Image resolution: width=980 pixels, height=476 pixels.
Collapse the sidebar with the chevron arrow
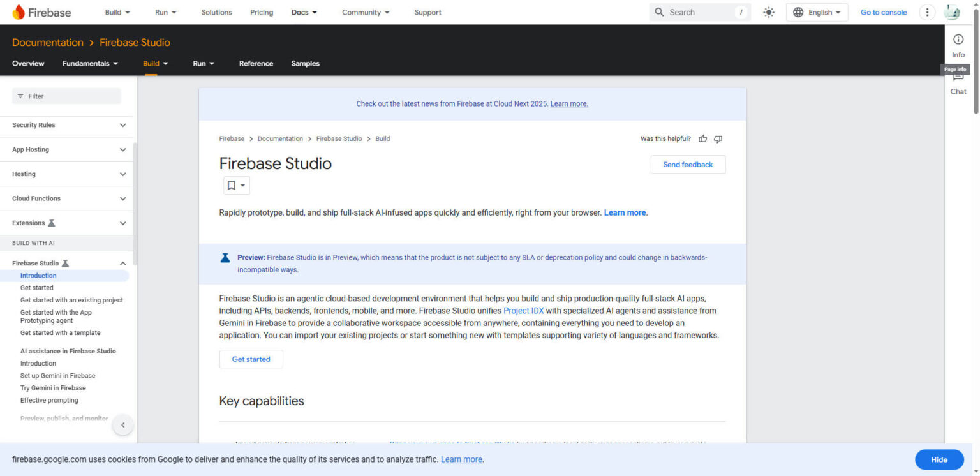(x=122, y=424)
